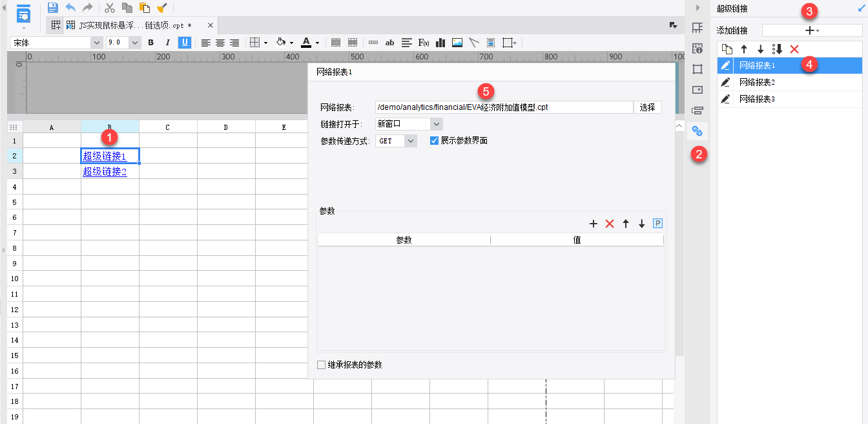Click the add link plus dropdown
The image size is (868, 424).
pos(812,30)
